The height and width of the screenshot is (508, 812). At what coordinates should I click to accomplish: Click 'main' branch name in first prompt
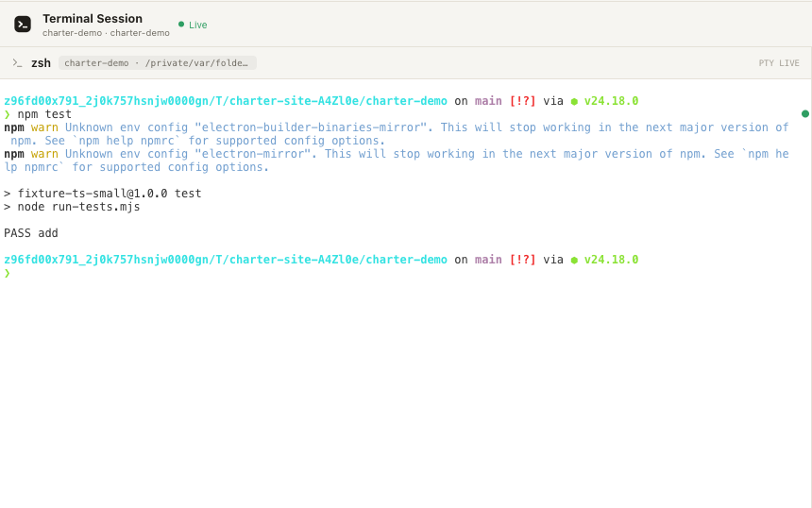click(488, 101)
